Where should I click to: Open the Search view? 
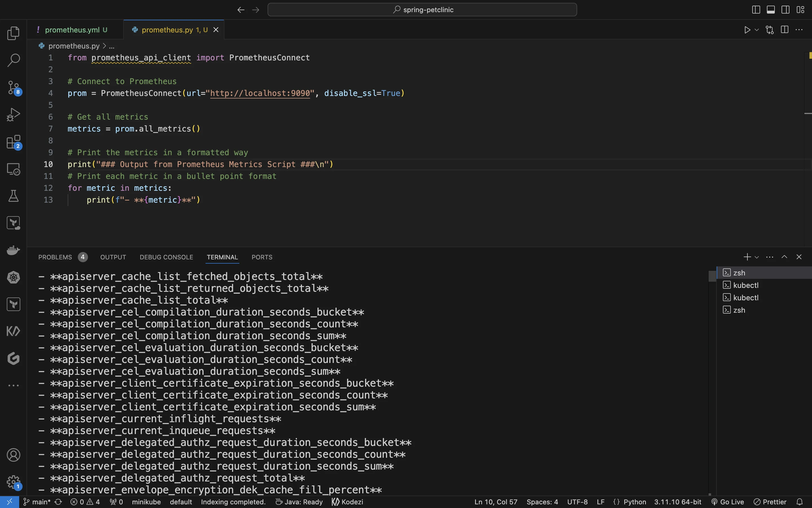[14, 60]
